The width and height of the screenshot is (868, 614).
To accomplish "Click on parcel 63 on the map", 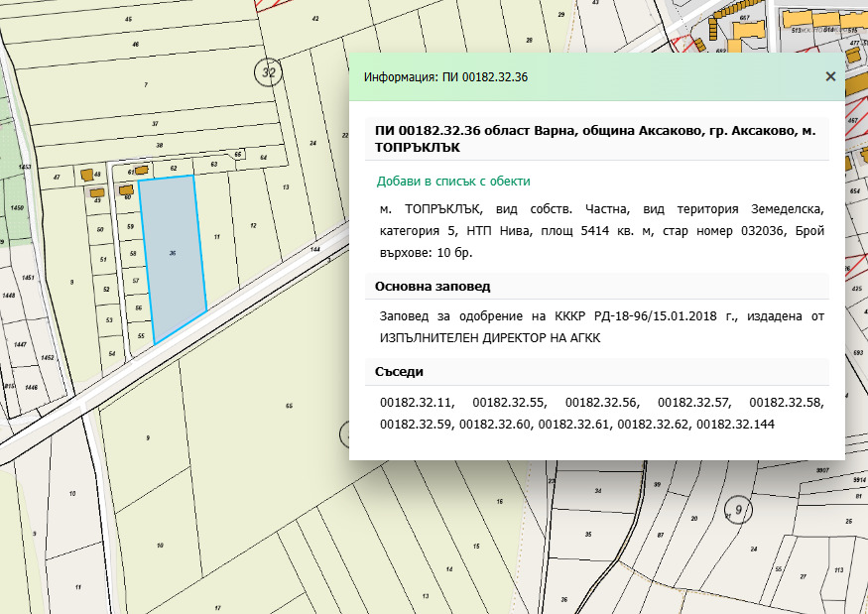I will click(213, 164).
